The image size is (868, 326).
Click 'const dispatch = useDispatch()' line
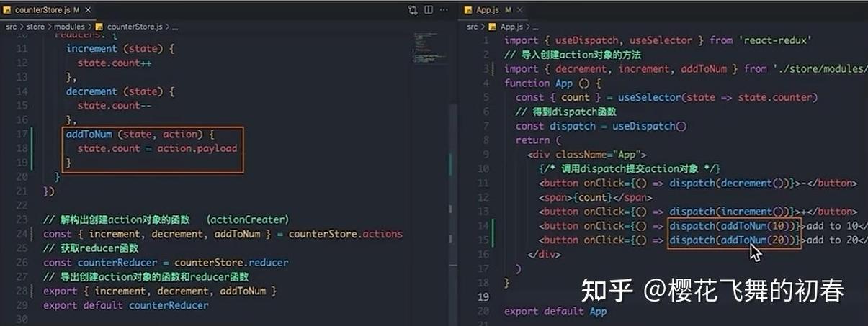pos(601,126)
